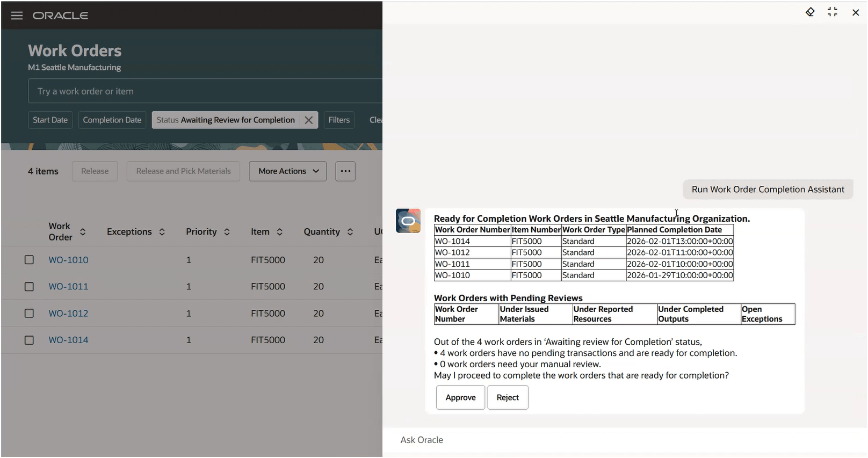
Task: Click the priority 1 in the WO-1011 list row
Action: tap(189, 287)
